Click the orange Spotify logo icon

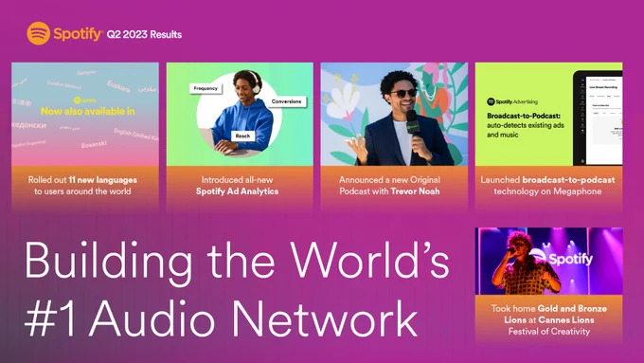(38, 33)
